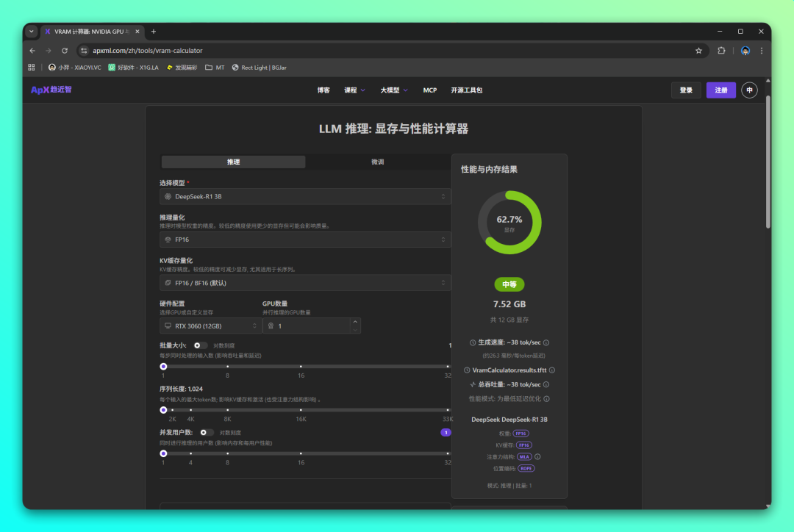This screenshot has width=794, height=532.
Task: Open the RTX 3060 (12GB) hardware dropdown
Action: tap(210, 326)
